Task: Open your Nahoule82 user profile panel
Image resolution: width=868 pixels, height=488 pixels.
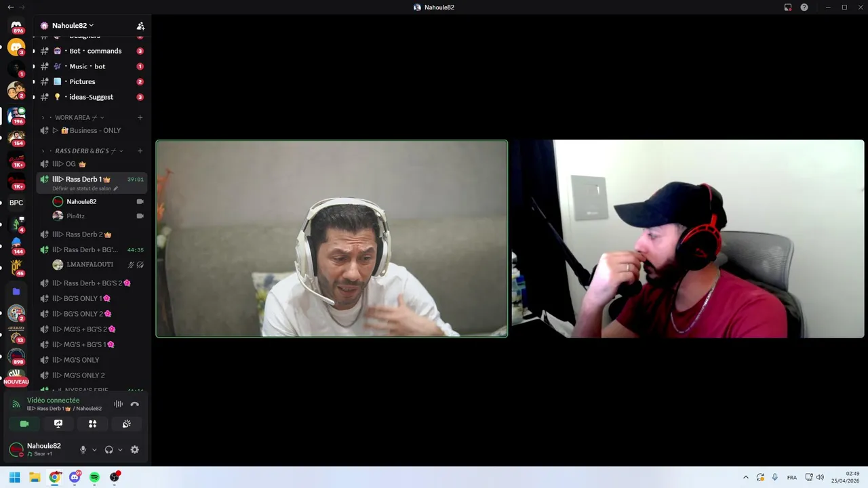Action: click(41, 449)
